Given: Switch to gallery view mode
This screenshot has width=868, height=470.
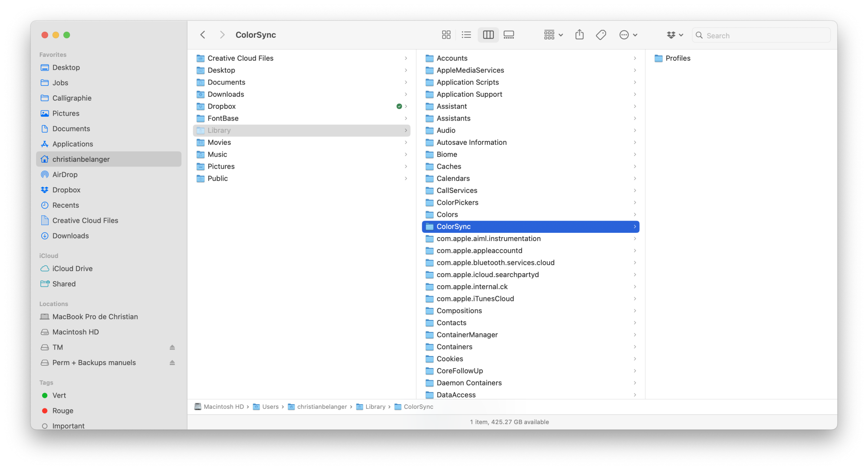Looking at the screenshot, I should [509, 35].
